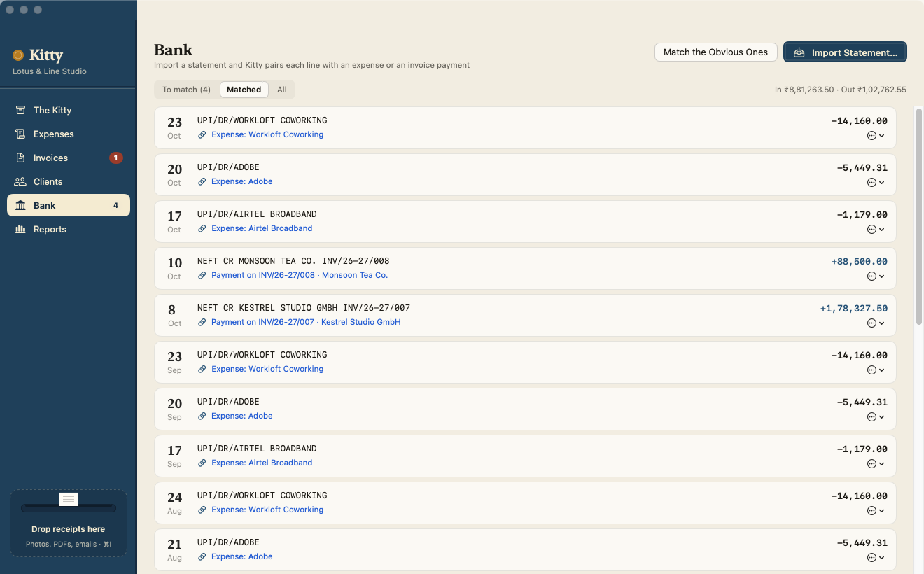Screen dimensions: 924x574
Task: Click link icon on 20 Sep Adobe row
Action: (202, 416)
